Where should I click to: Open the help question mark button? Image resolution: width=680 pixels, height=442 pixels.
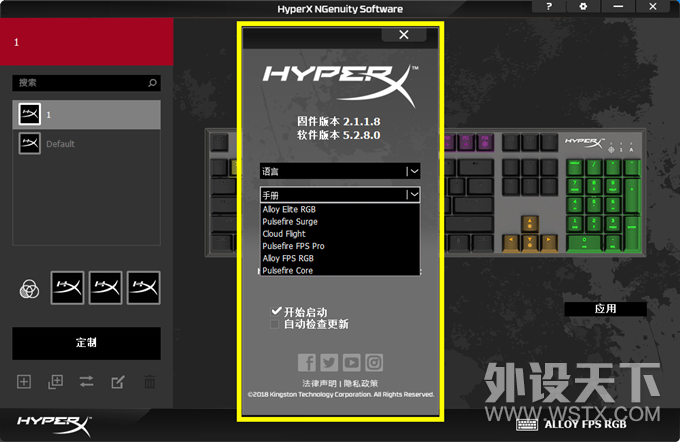(549, 7)
